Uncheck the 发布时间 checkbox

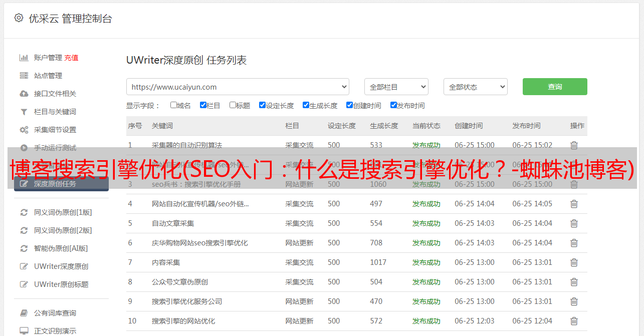click(x=393, y=105)
